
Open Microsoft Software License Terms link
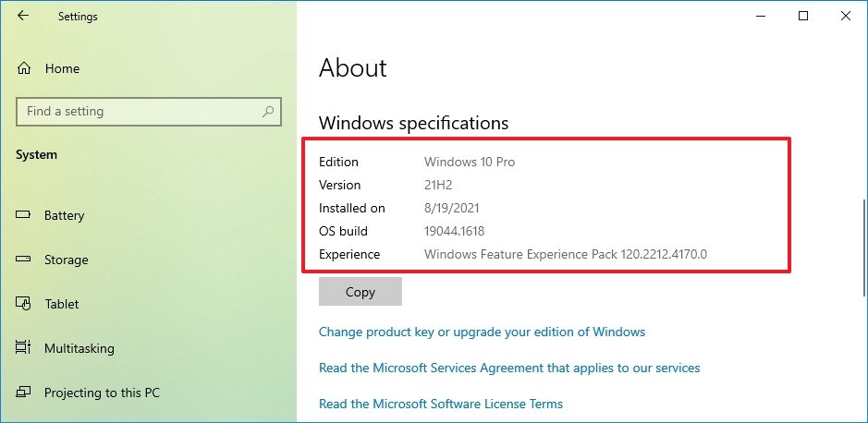coord(440,404)
